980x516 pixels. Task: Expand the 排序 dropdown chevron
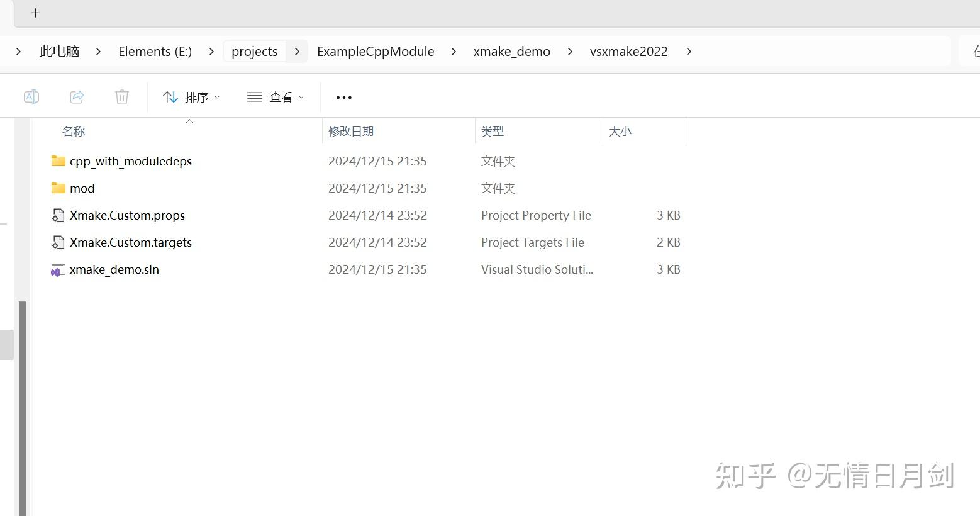[217, 97]
